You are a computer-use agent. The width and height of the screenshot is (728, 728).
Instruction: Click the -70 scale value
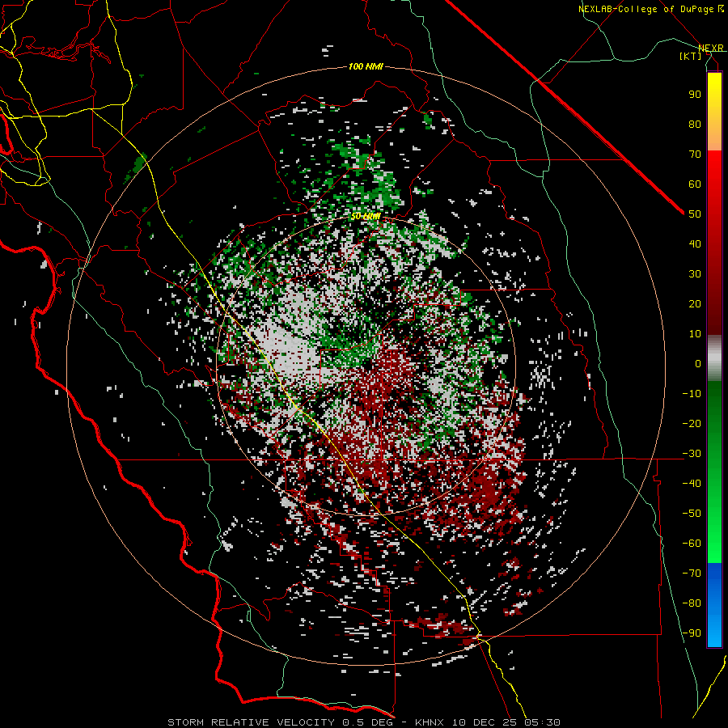tap(692, 574)
